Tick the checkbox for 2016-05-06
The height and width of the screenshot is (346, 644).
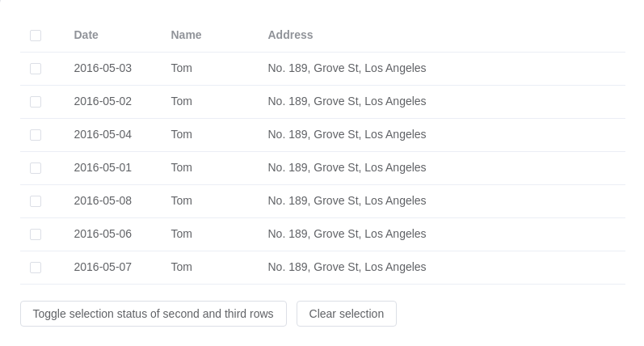pyautogui.click(x=36, y=234)
